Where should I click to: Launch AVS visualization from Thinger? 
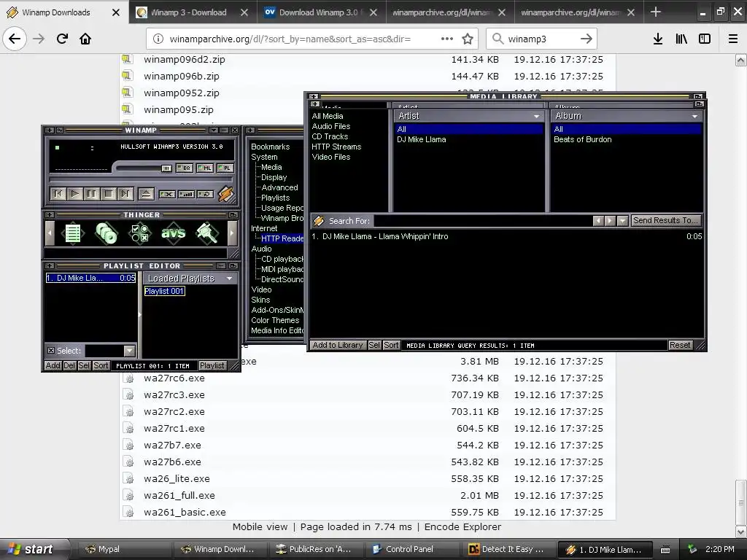pyautogui.click(x=173, y=233)
